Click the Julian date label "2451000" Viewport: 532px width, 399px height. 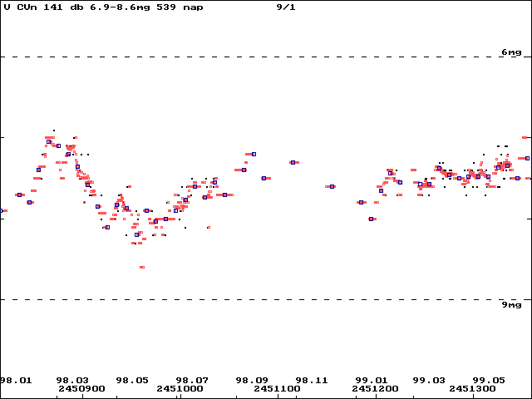(x=180, y=388)
